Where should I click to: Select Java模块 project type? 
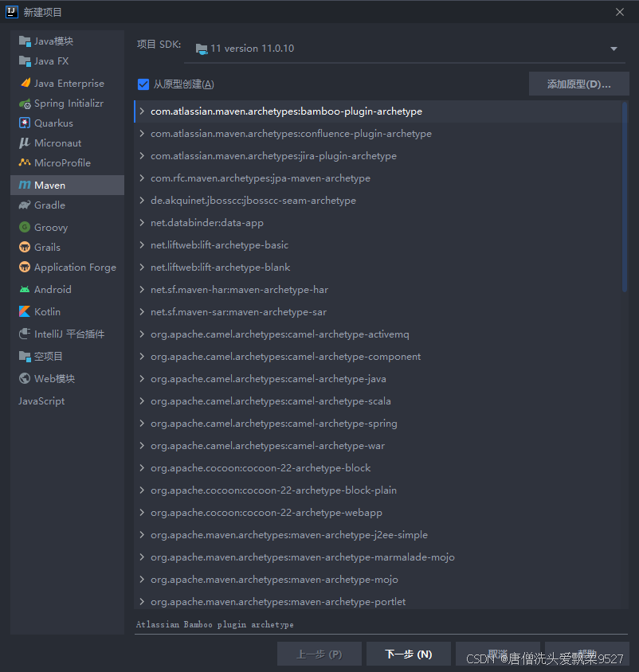point(68,41)
